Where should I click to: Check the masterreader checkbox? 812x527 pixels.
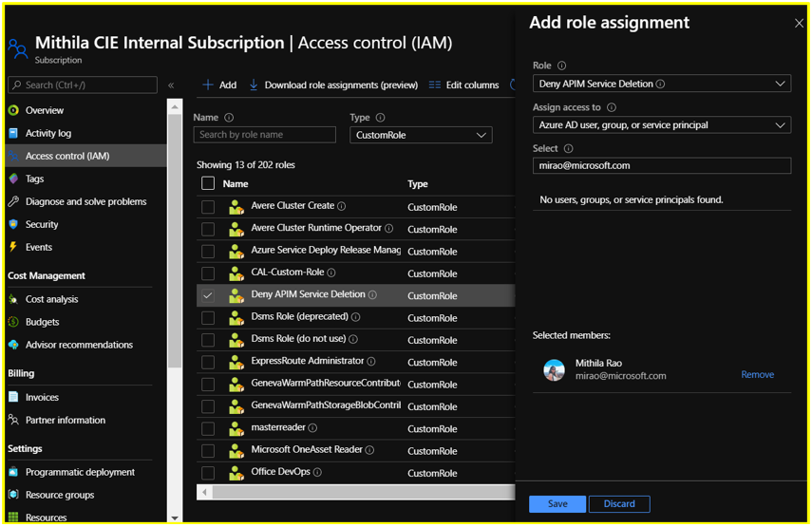click(x=208, y=428)
